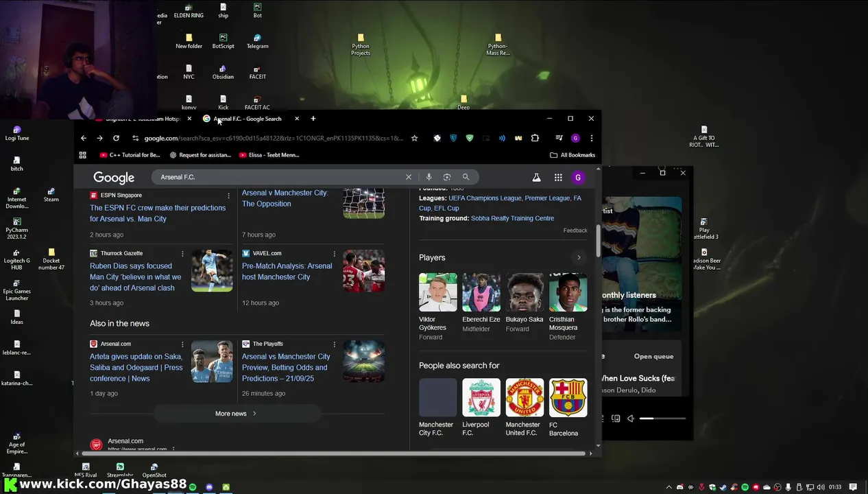
Task: Open queue in the Spotify window
Action: point(653,357)
